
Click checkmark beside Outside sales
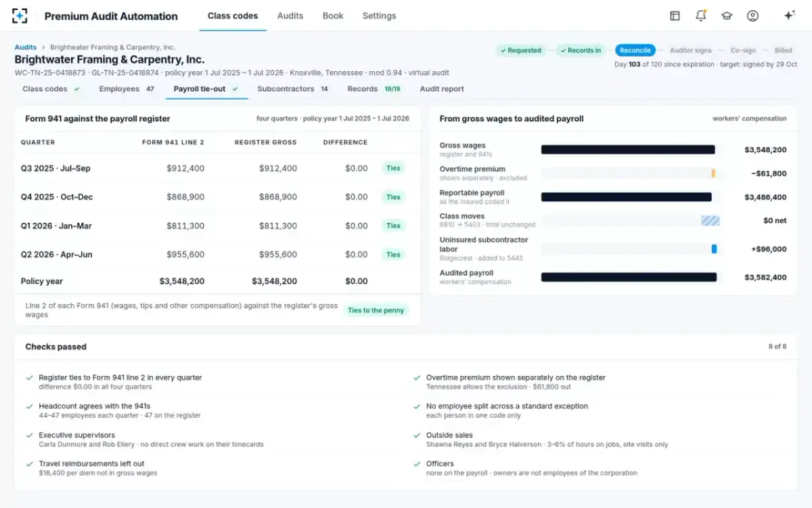[417, 436]
